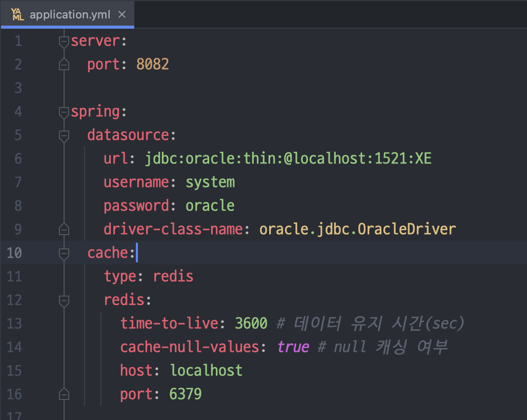This screenshot has height=420, width=527.
Task: Click the 8082 port value
Action: coord(153,64)
